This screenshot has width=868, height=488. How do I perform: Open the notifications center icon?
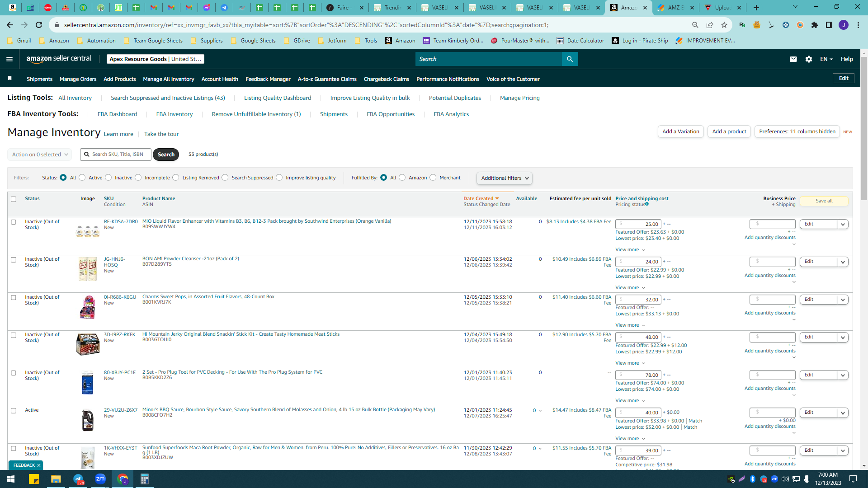[x=853, y=479]
